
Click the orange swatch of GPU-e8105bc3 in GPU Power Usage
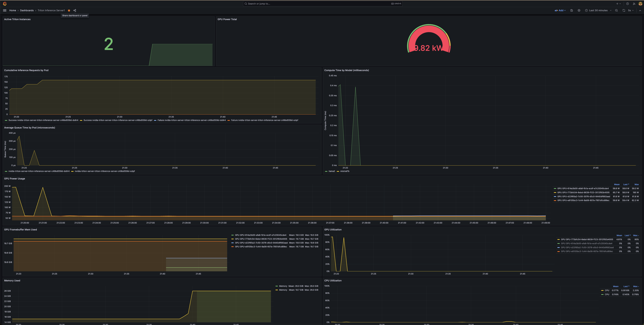coord(555,200)
